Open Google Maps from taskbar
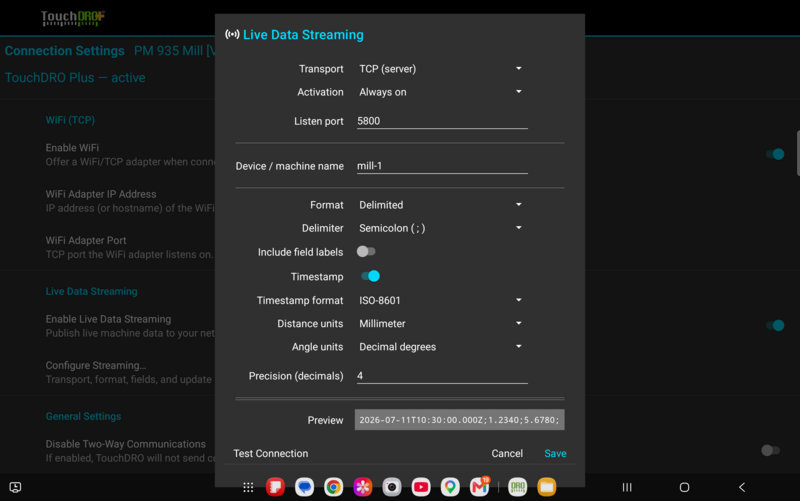Viewport: 800px width, 501px height. point(450,487)
